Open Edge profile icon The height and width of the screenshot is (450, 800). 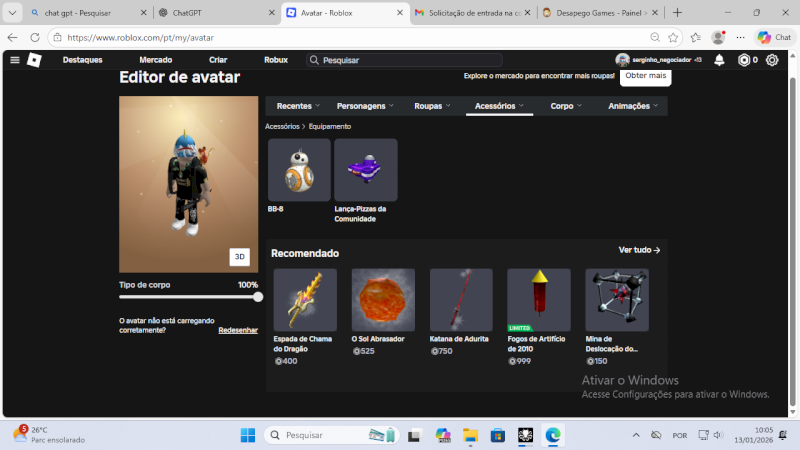pyautogui.click(x=718, y=37)
